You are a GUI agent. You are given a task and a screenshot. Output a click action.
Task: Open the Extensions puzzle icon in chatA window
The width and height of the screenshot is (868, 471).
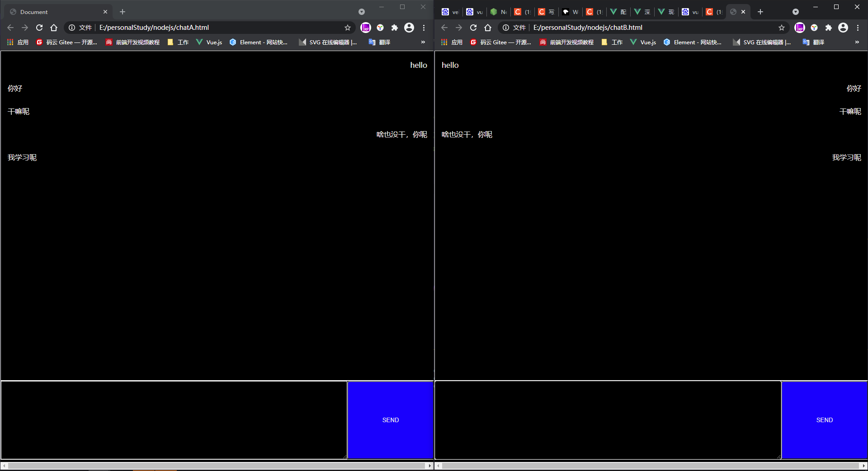(395, 28)
